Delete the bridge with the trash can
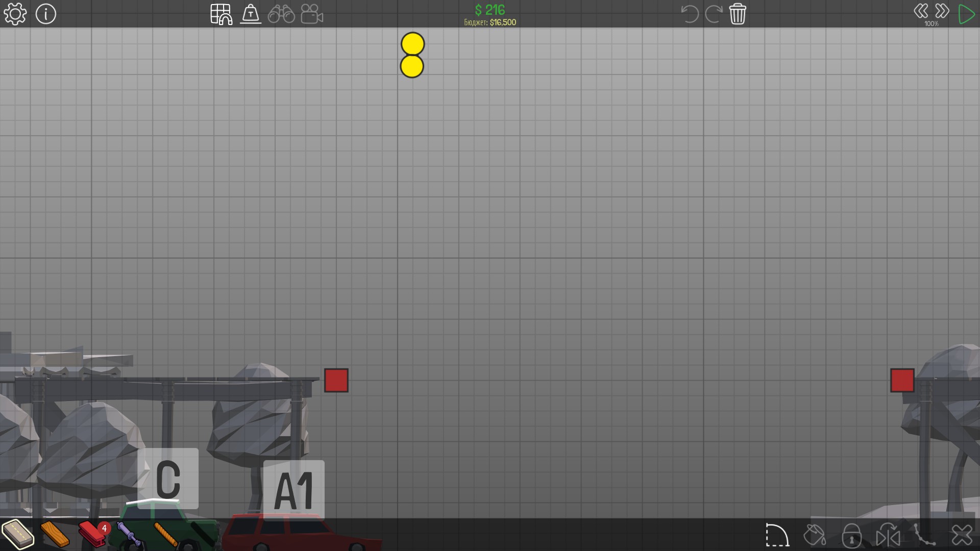Screen dimensions: 980x551 coord(738,14)
